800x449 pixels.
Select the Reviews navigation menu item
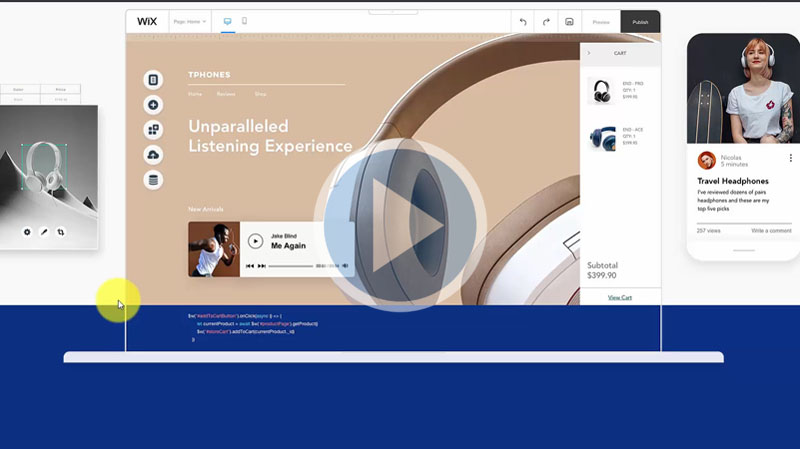tap(227, 94)
